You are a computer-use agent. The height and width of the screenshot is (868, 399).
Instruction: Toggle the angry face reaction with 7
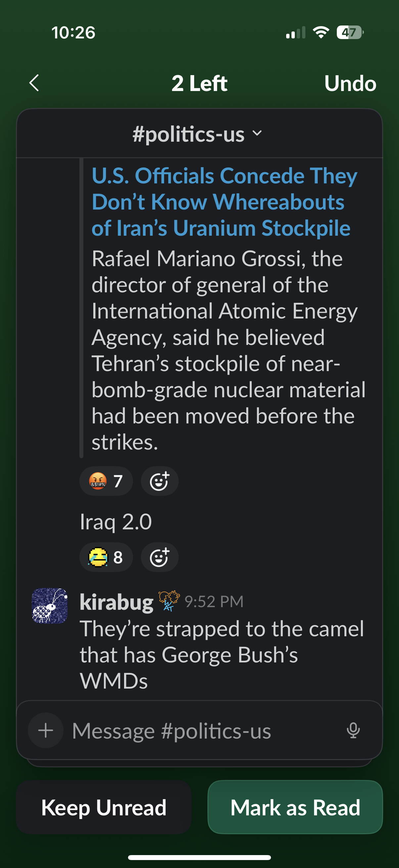point(106,481)
